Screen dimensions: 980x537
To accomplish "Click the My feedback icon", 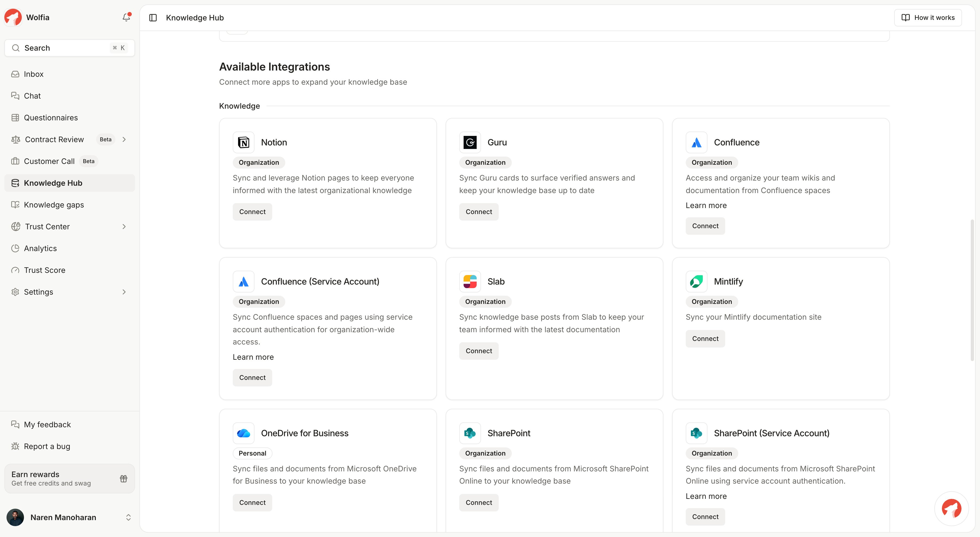I will 15,425.
